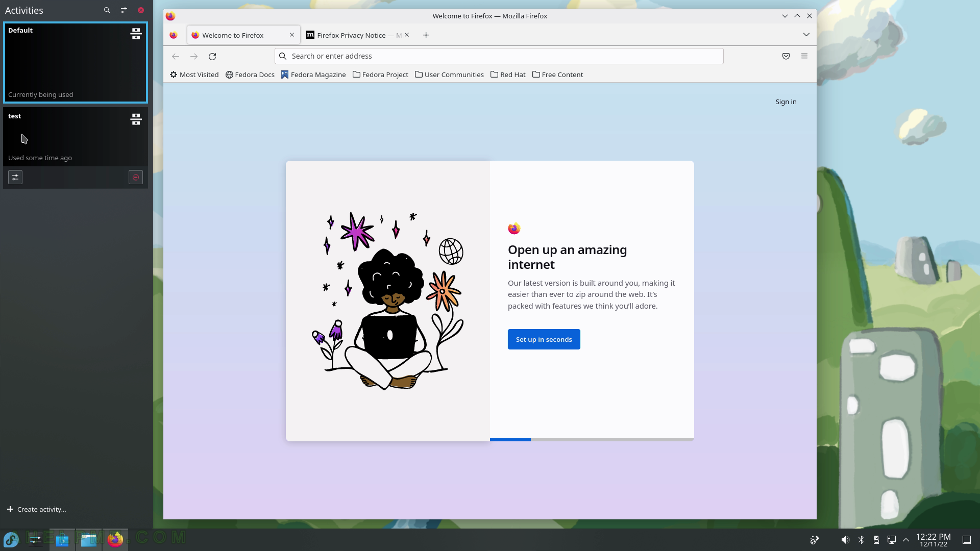Expand hidden system tray icons arrow
Viewport: 980px width, 551px height.
click(x=906, y=540)
